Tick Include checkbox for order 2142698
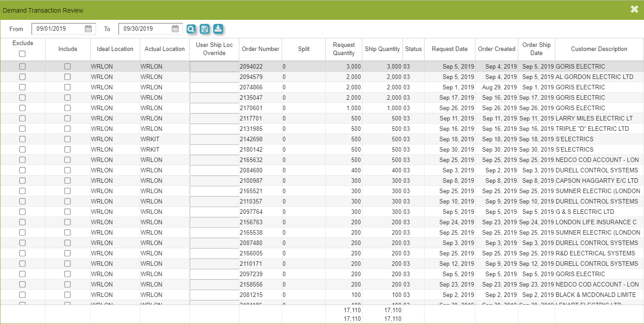This screenshot has height=324, width=644. tap(68, 139)
